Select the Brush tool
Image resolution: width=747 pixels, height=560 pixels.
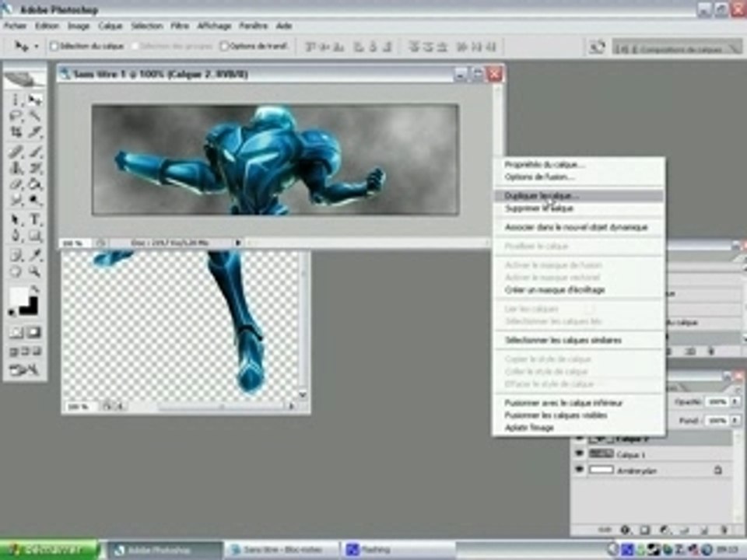[34, 152]
